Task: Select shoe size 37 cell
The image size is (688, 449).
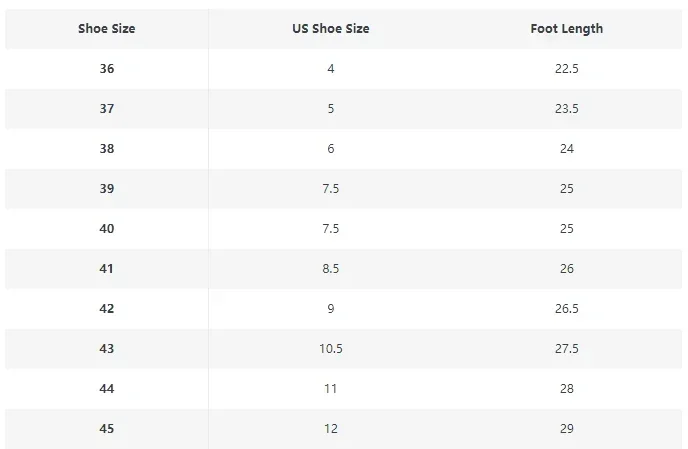Action: click(107, 109)
